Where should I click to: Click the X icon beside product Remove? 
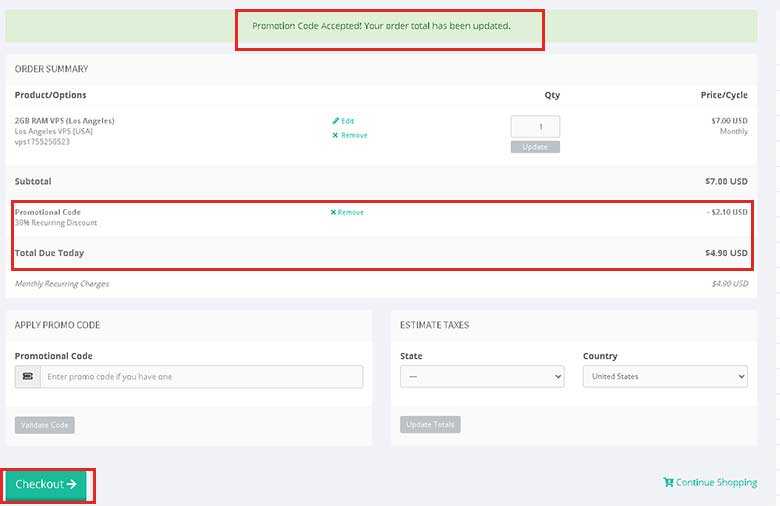coord(335,135)
